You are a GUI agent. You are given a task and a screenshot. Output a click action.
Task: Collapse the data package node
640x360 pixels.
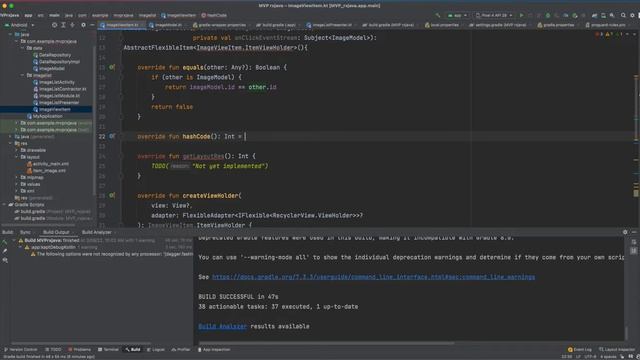pyautogui.click(x=23, y=48)
